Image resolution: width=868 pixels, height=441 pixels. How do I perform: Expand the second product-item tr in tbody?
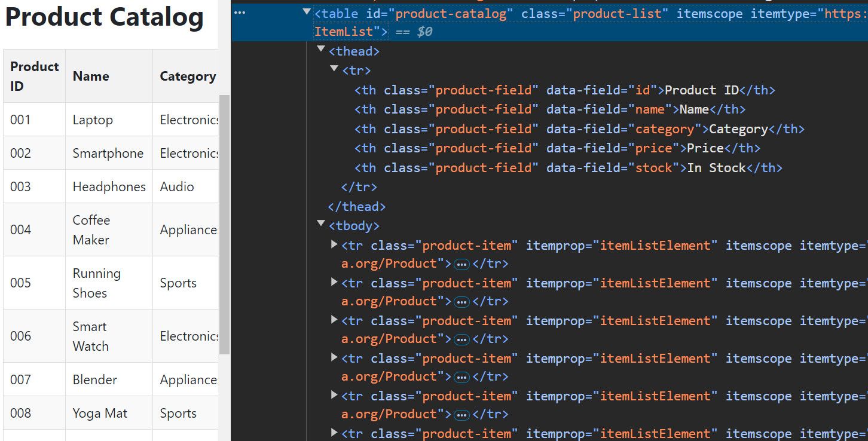tap(335, 281)
